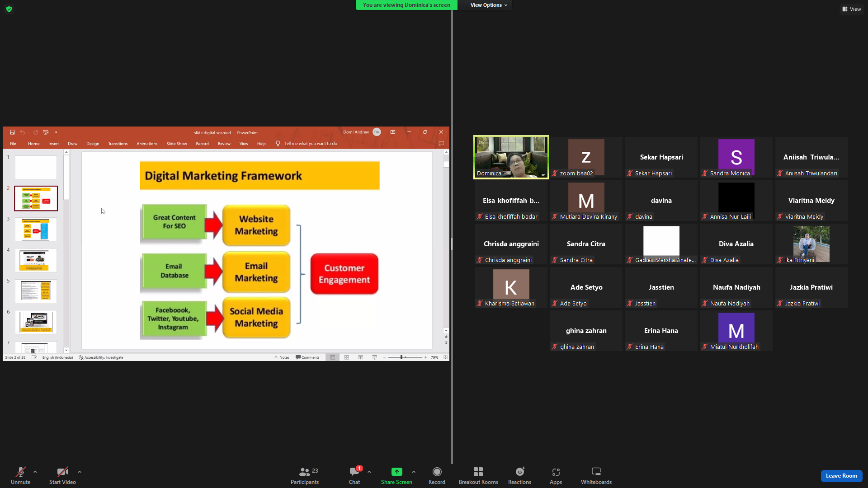Open the Animations ribbon tab
Image resolution: width=868 pixels, height=488 pixels.
point(147,144)
